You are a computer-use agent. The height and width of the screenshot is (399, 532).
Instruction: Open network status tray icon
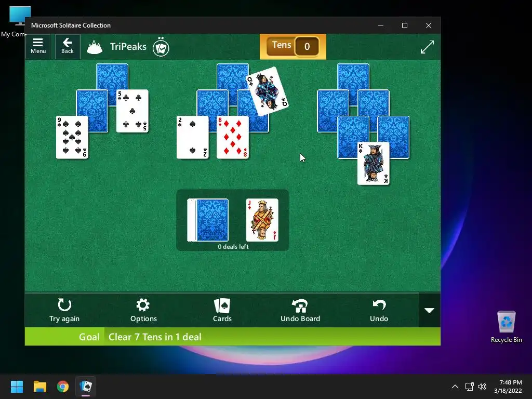[469, 387]
